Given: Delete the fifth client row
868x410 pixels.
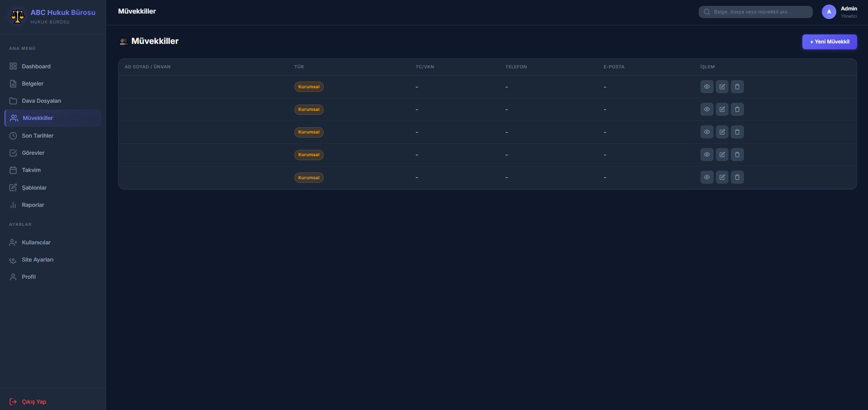Looking at the screenshot, I should (x=737, y=177).
